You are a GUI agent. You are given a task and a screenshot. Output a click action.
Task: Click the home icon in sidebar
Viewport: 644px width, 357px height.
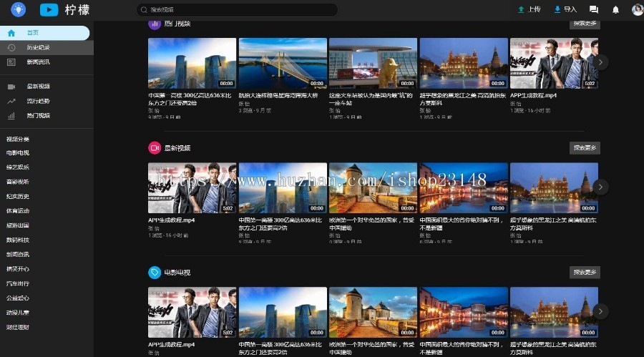click(11, 33)
